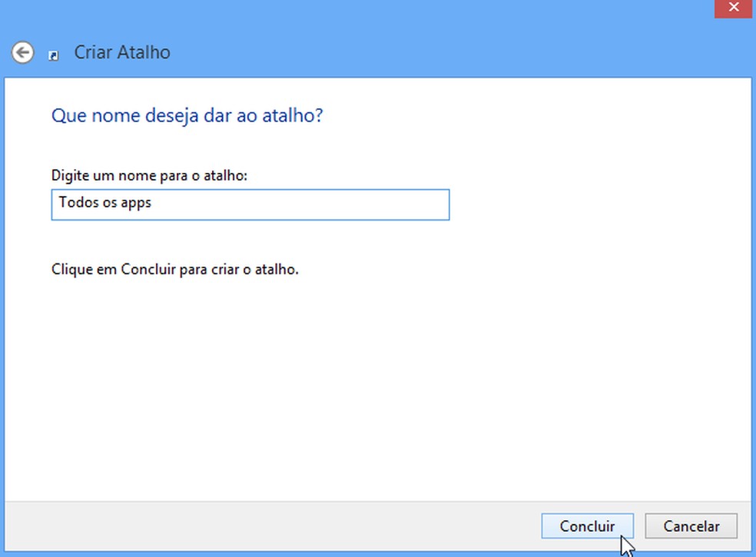Viewport: 756px width, 557px height.
Task: Click the Criar Atalho header label
Action: (121, 52)
